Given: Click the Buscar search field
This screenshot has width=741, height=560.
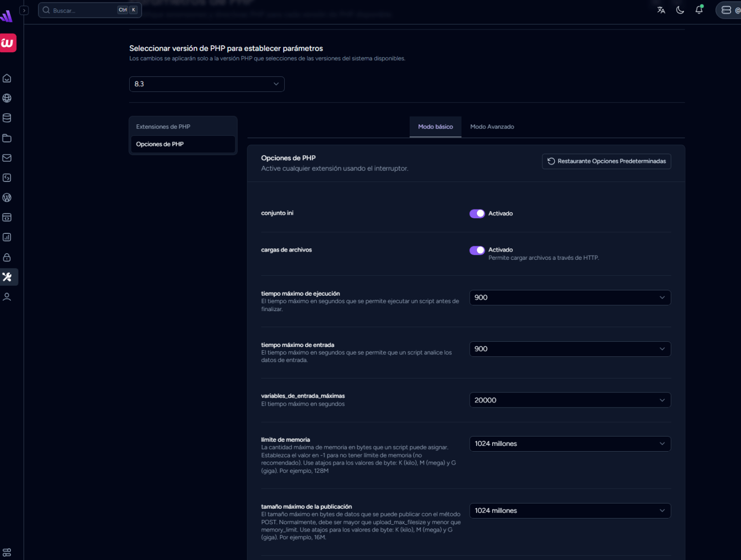Looking at the screenshot, I should [x=83, y=10].
